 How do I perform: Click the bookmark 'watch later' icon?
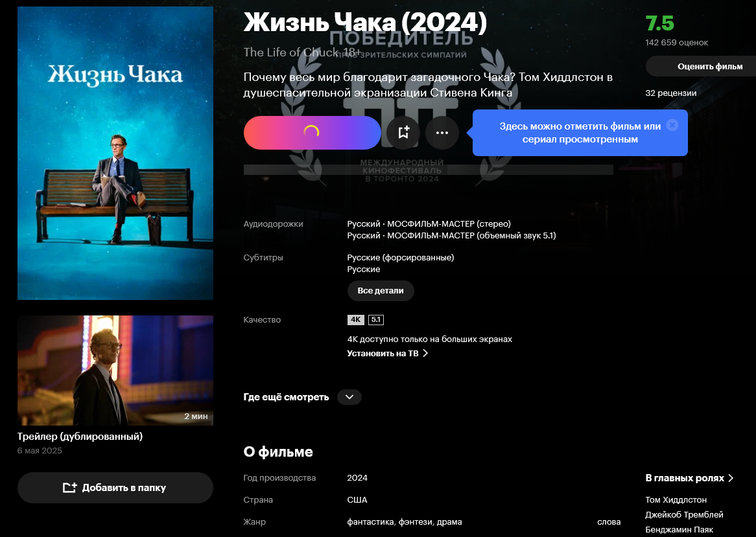tap(403, 132)
